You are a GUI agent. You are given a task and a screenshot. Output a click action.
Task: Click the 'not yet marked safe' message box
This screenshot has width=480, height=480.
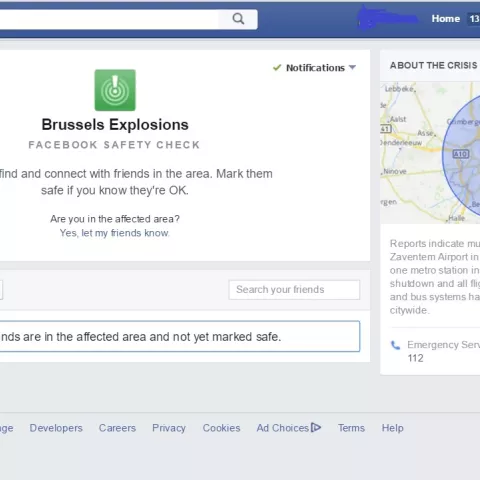click(x=180, y=336)
